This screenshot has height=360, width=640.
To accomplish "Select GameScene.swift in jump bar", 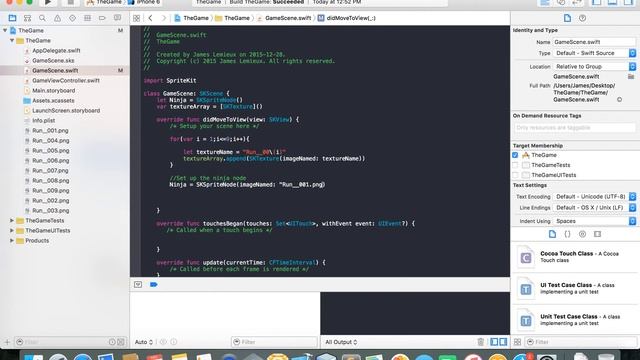I will (x=284, y=18).
